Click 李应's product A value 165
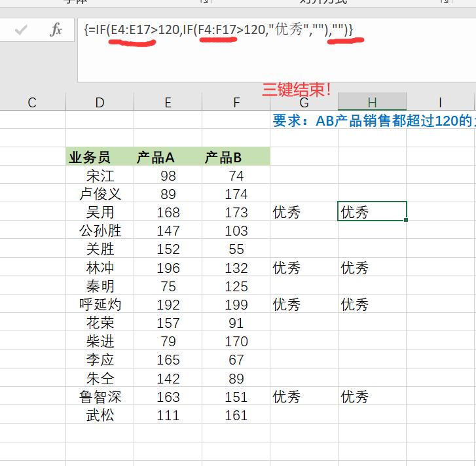The width and height of the screenshot is (476, 466). [x=168, y=359]
